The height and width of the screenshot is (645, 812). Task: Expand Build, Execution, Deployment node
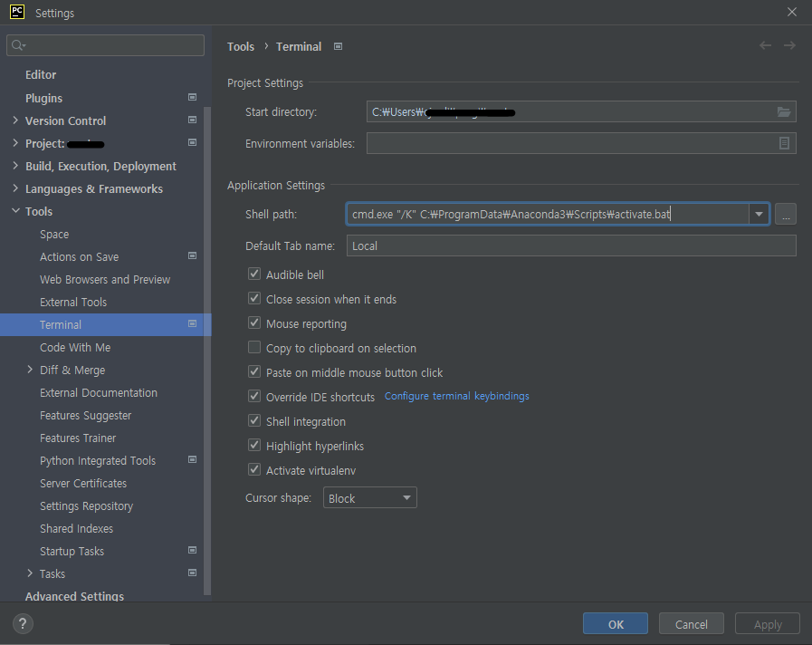tap(15, 166)
